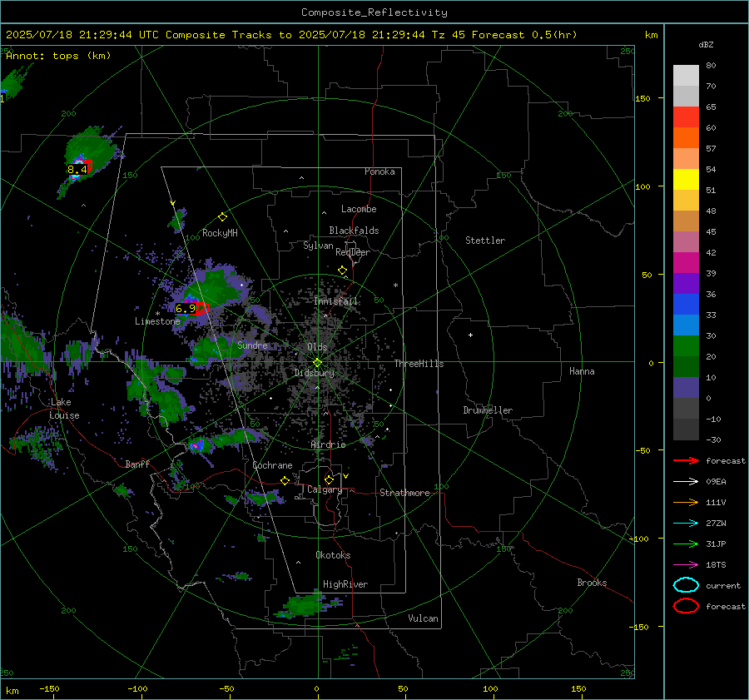Click the ThreeHills town label

point(419,364)
